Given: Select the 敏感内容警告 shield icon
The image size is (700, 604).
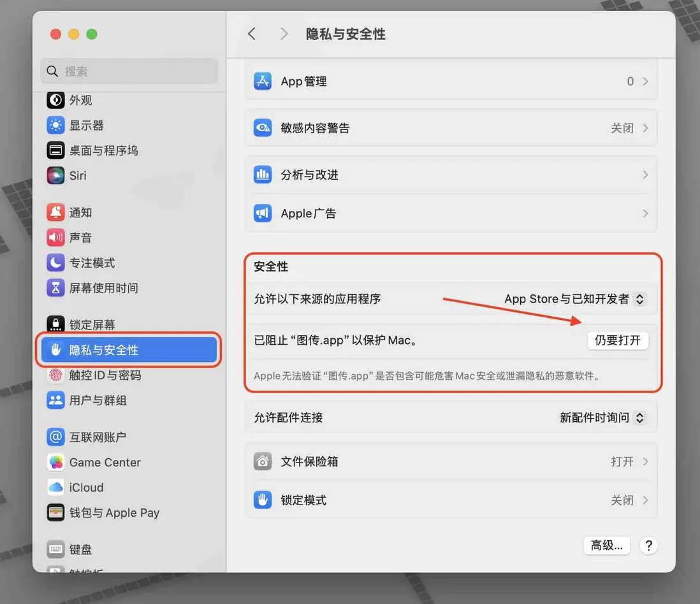Looking at the screenshot, I should (x=263, y=127).
